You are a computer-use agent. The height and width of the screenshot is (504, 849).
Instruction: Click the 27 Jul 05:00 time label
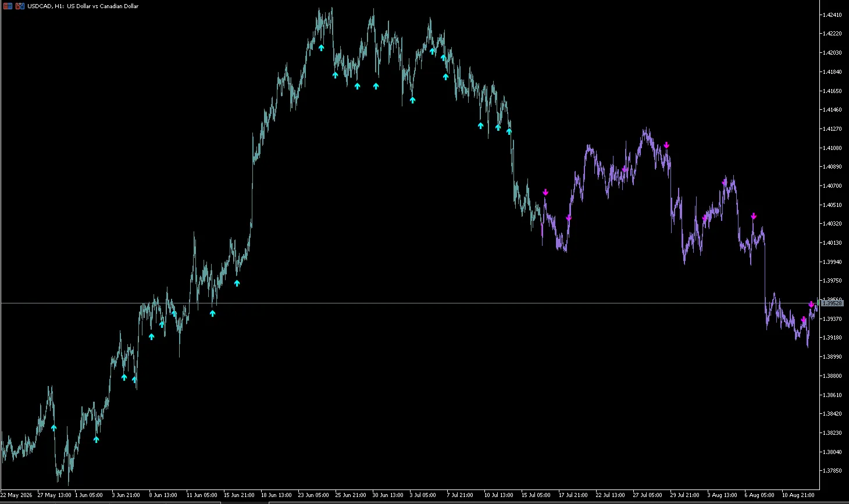click(x=648, y=495)
